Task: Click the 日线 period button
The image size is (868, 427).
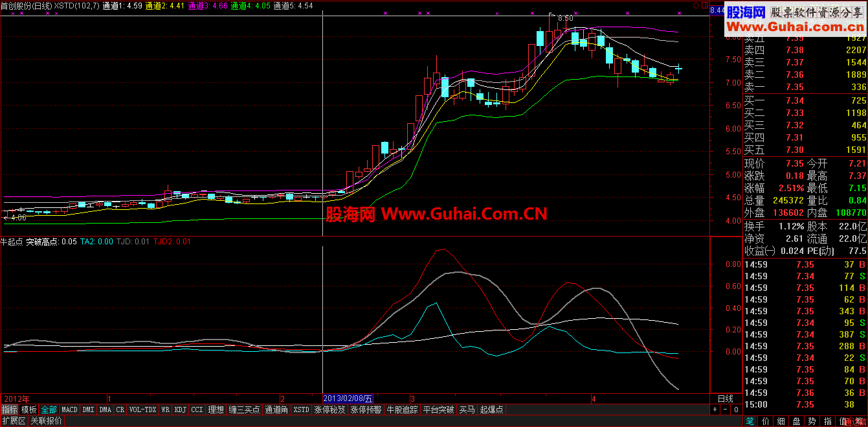Action: [x=726, y=398]
